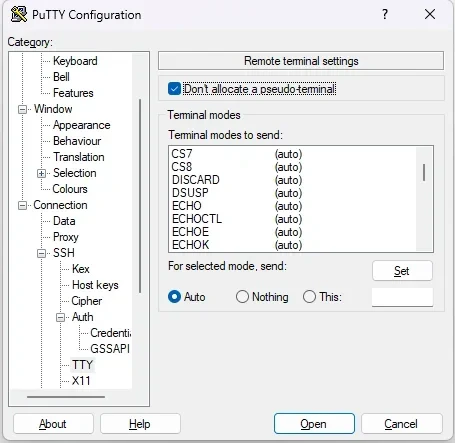Open the Host keys category
This screenshot has height=443, width=455.
pyautogui.click(x=95, y=285)
